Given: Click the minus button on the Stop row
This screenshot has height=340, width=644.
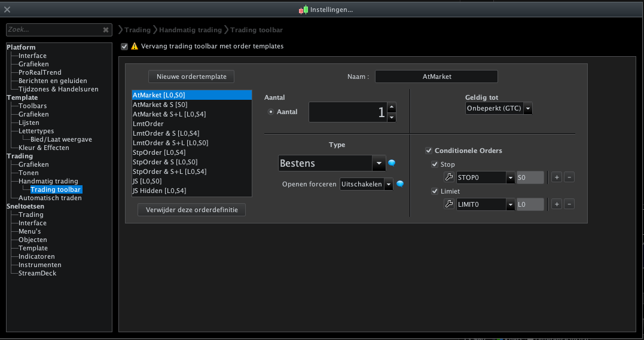Looking at the screenshot, I should pos(569,177).
